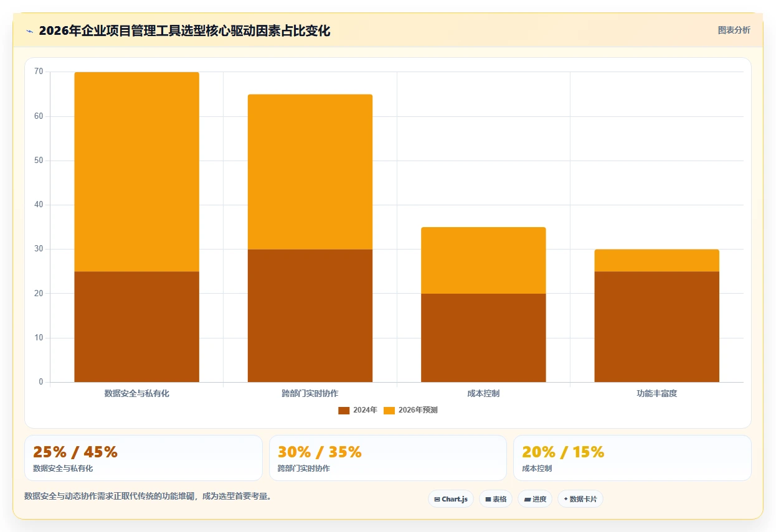Toggle the 2026年预测 legend color swatch

tap(389, 410)
